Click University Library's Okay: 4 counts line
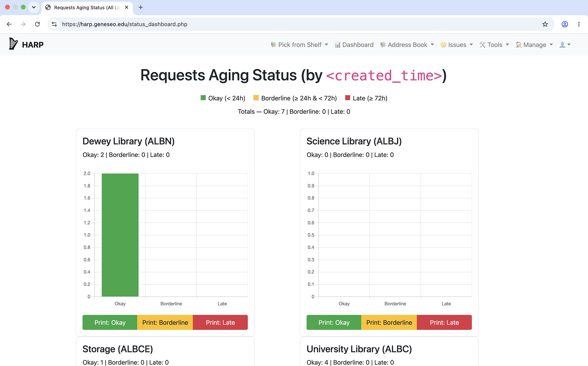Viewport: 588px width, 366px height. (x=350, y=362)
